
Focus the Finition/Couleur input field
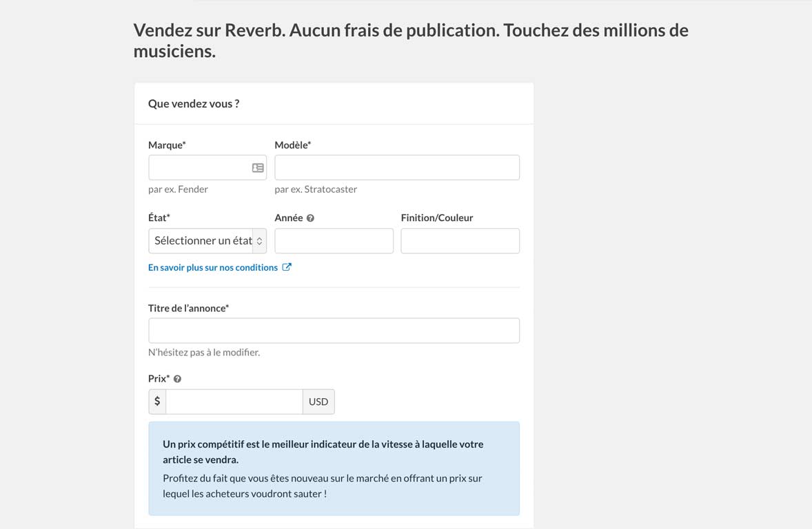tap(460, 241)
